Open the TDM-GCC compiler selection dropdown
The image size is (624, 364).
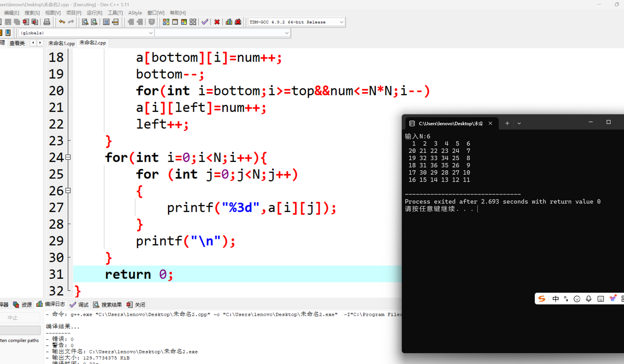coord(341,22)
